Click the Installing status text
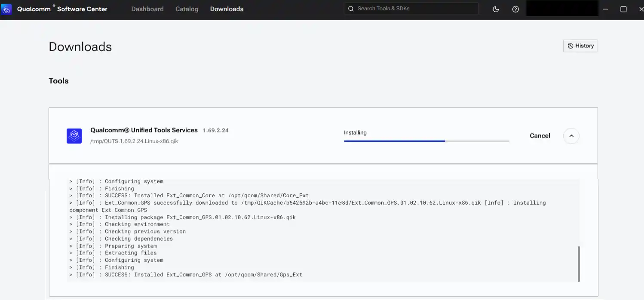Image resolution: width=644 pixels, height=300 pixels. (x=355, y=133)
